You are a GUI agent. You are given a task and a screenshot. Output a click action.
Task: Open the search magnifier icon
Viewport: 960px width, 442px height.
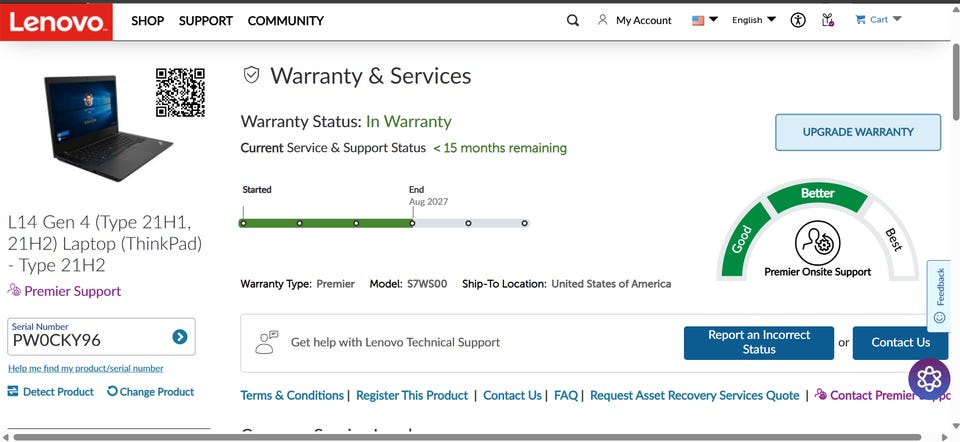(x=572, y=20)
